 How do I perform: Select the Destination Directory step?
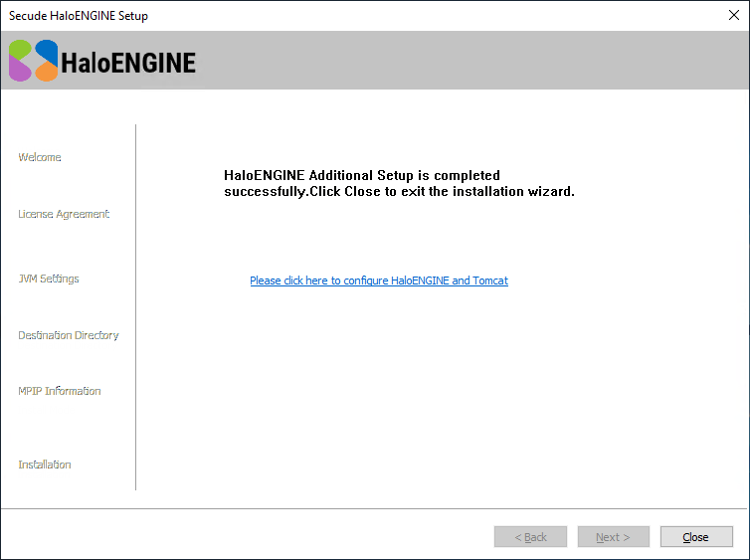click(x=69, y=335)
